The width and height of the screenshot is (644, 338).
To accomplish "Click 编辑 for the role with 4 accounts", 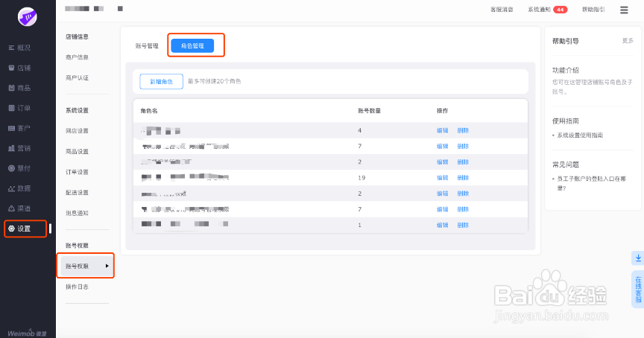I will [x=442, y=130].
